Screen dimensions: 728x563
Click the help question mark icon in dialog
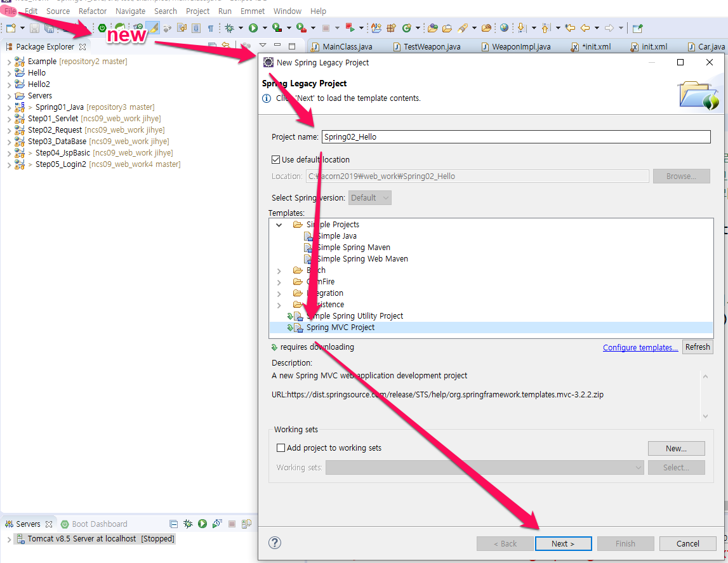click(275, 543)
